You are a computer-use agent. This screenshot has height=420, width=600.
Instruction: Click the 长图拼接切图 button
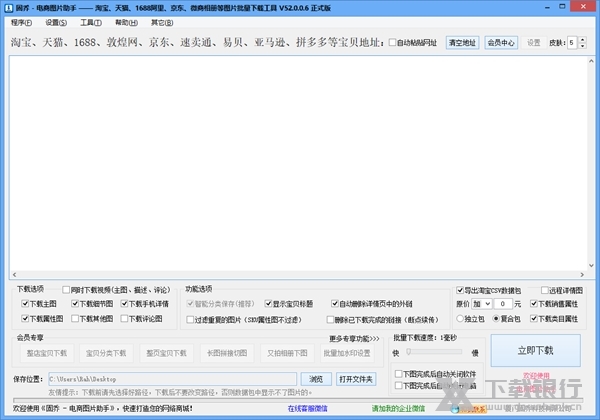227,353
